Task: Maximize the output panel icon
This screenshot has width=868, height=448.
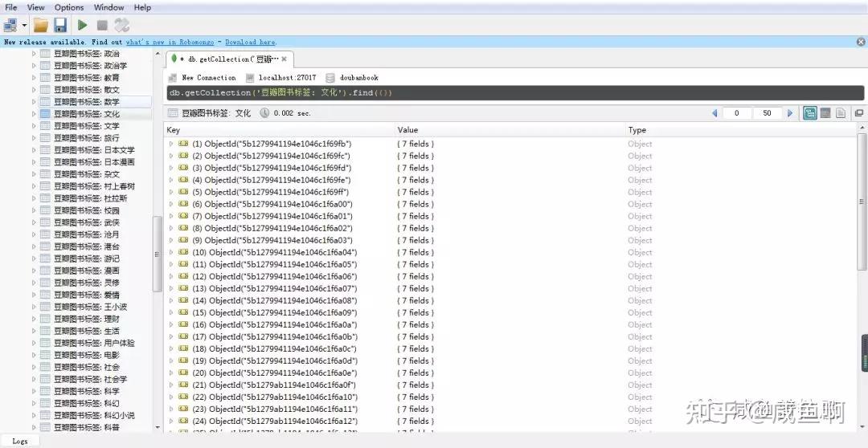Action: click(859, 113)
